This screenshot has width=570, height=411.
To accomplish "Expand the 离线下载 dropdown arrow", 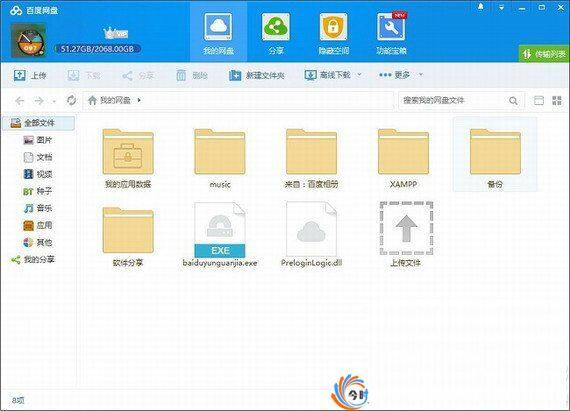I will [x=359, y=75].
